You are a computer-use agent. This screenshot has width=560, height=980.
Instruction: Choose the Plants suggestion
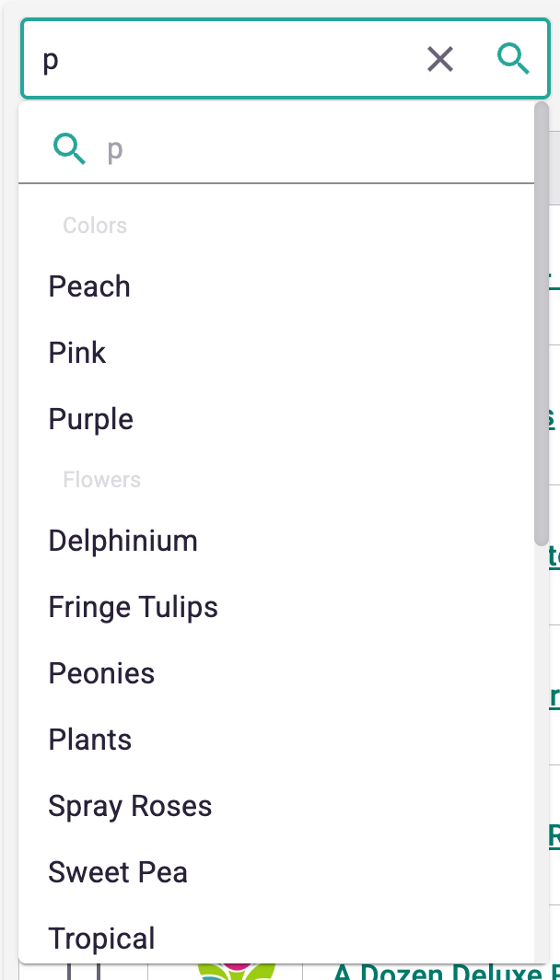(276, 740)
